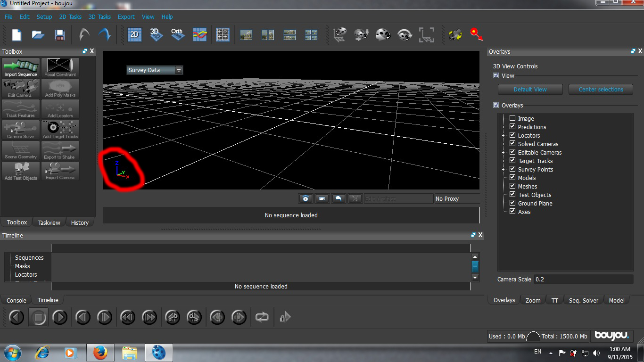
Task: Click the ladybug on grid toolbar icon
Action: click(340, 34)
